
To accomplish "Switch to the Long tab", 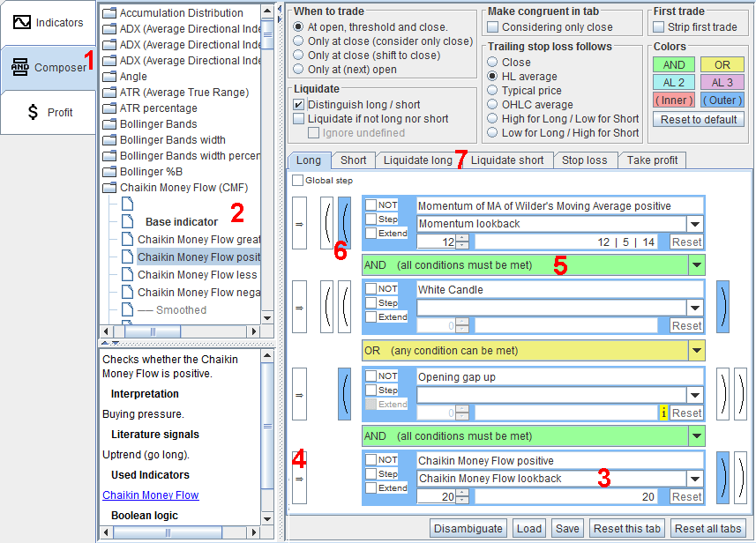I will [309, 160].
